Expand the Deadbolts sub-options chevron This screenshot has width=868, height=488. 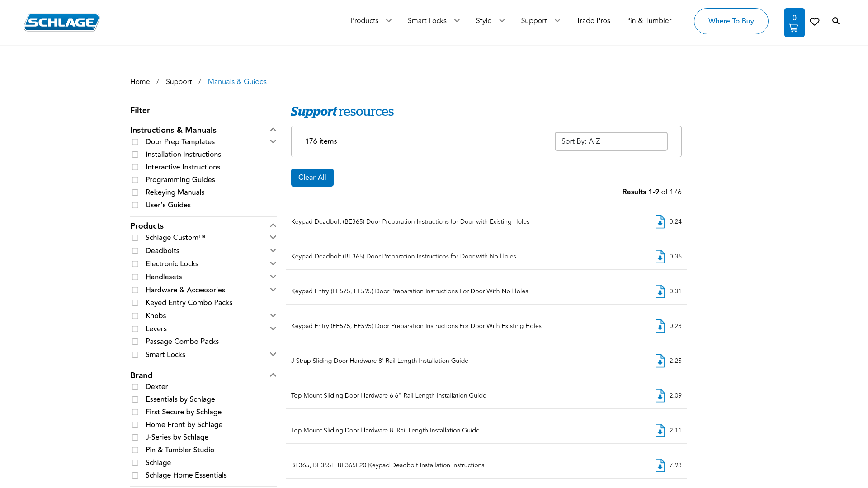(x=273, y=250)
